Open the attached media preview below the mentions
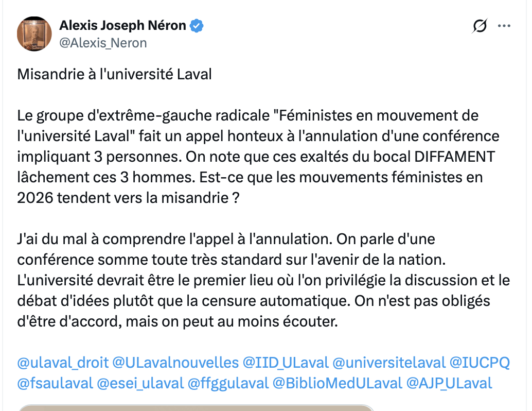 pyautogui.click(x=196, y=408)
